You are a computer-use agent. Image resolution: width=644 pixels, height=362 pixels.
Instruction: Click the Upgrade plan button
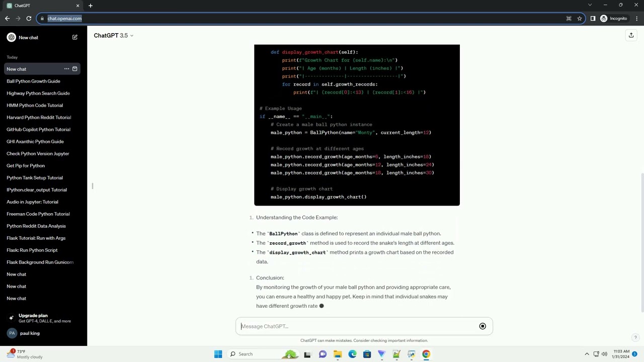tap(42, 318)
